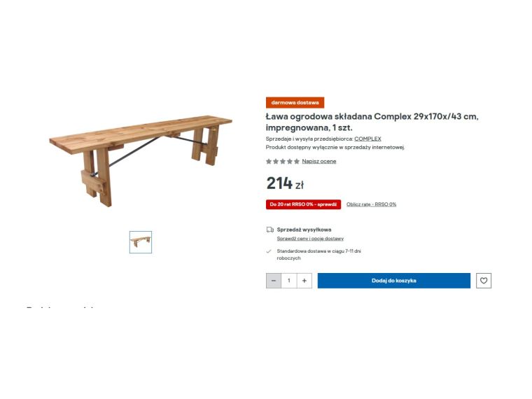532x399 pixels.
Task: Click the checkmark icon beside standard delivery
Action: pyautogui.click(x=269, y=251)
